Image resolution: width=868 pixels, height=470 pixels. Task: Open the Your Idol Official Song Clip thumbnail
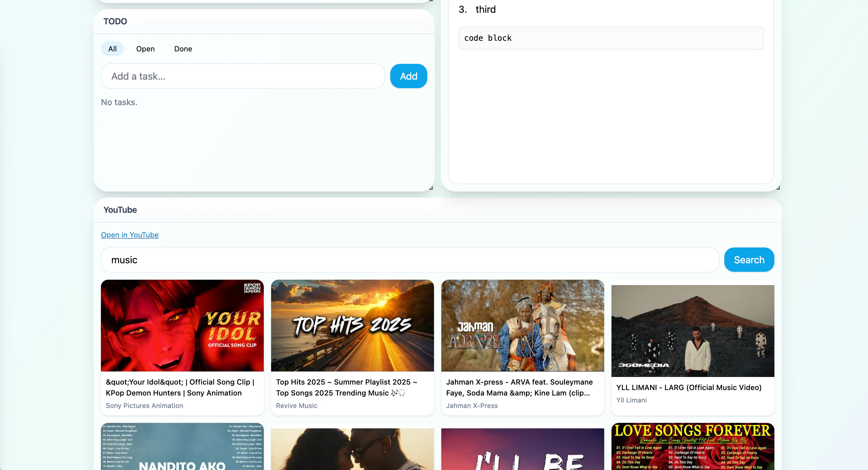coord(182,325)
